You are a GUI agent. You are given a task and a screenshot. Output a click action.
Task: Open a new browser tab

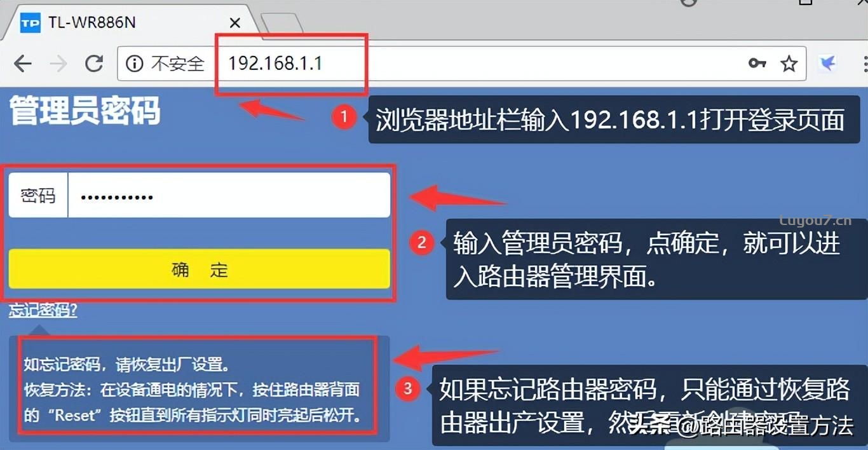click(x=281, y=24)
